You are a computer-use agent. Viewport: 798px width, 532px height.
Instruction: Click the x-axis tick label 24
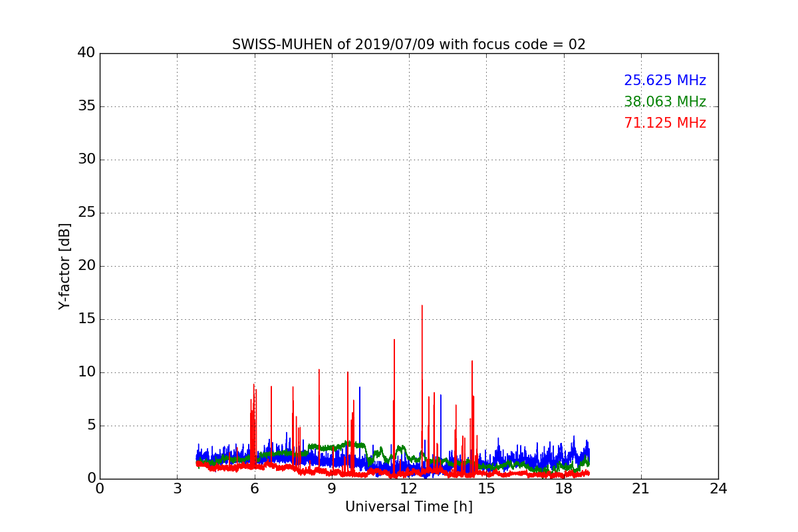(x=718, y=489)
